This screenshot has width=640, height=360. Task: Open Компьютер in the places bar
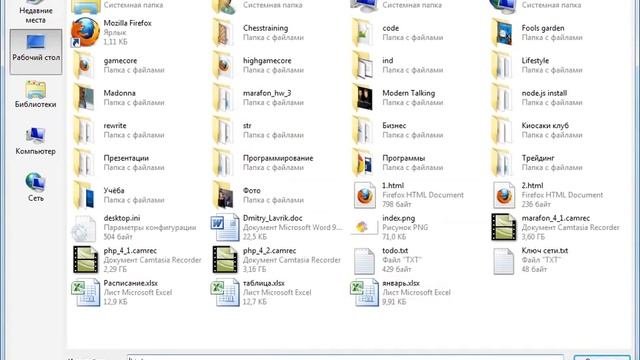[36, 141]
